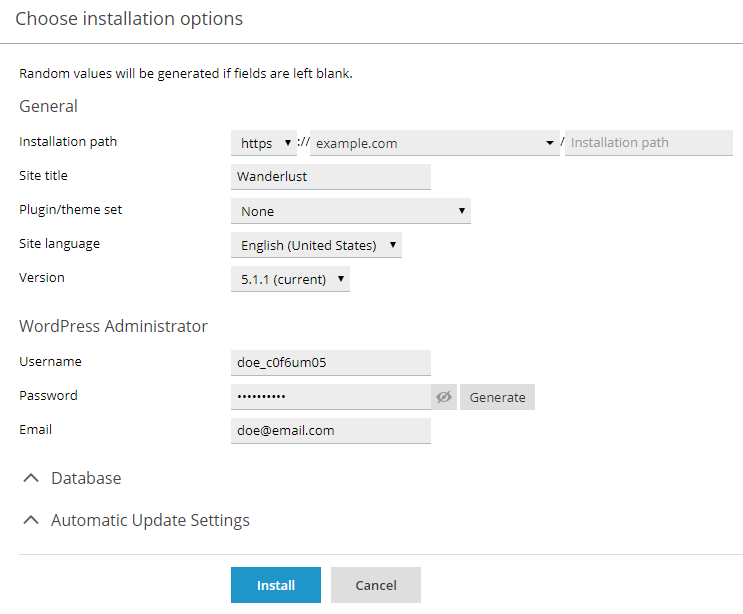This screenshot has width=743, height=614.
Task: Click the chevron icon beside Database
Action: tap(33, 478)
